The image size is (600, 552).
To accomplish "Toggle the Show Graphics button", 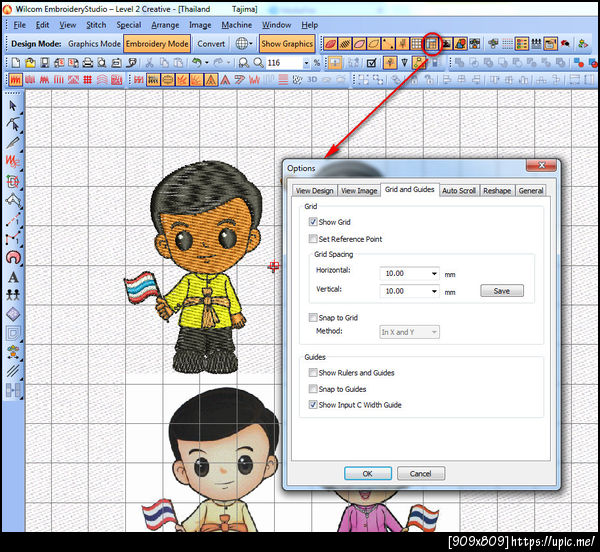I will point(287,44).
